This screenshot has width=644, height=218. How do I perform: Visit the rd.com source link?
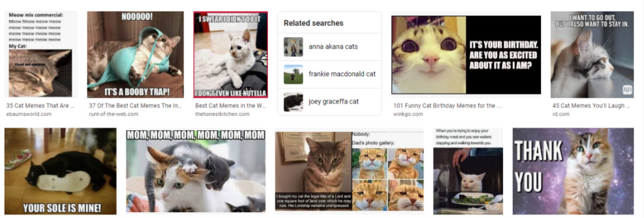pos(561,114)
